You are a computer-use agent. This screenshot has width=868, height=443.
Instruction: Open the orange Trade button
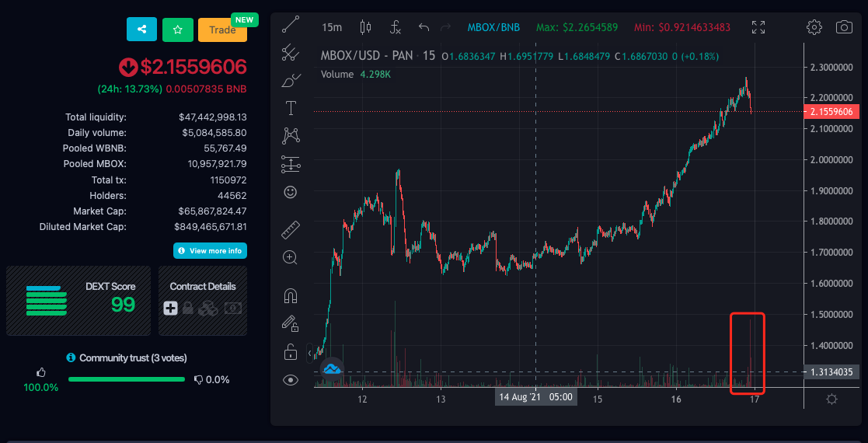point(222,30)
